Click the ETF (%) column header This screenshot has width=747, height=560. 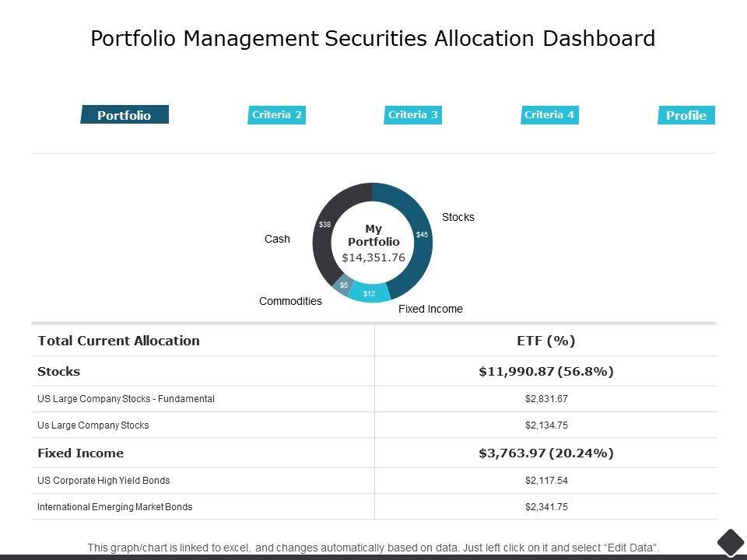tap(546, 341)
